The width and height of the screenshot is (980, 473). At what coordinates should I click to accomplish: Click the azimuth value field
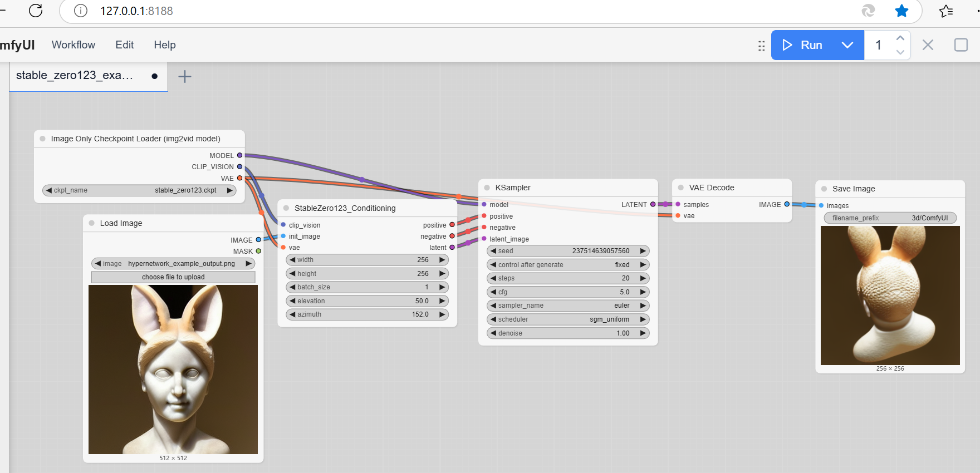coord(367,314)
